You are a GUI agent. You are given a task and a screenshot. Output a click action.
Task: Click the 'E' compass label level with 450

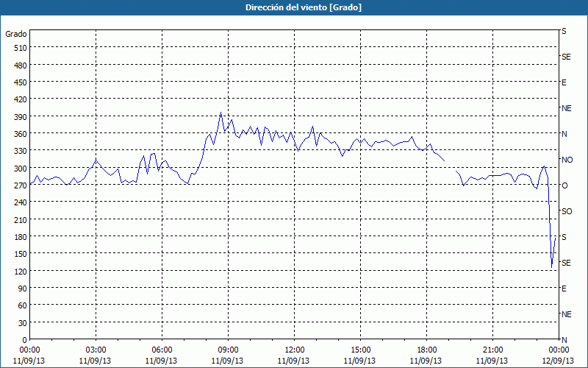pos(564,82)
